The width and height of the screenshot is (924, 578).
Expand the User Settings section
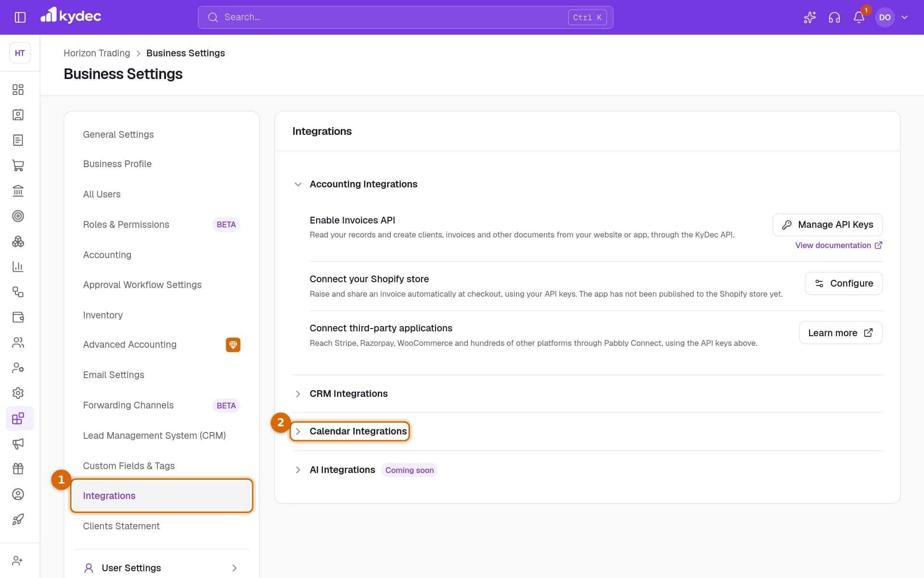161,568
